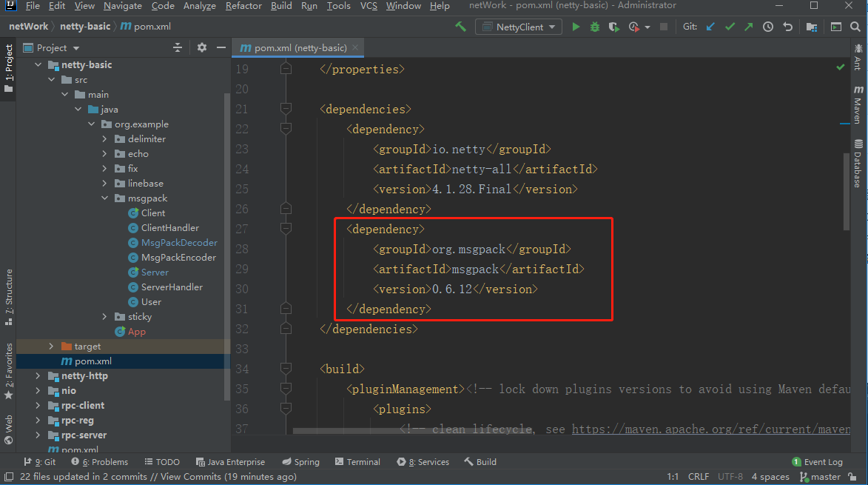Open the Analyze menu
Screen dimensions: 868x485
coord(200,5)
